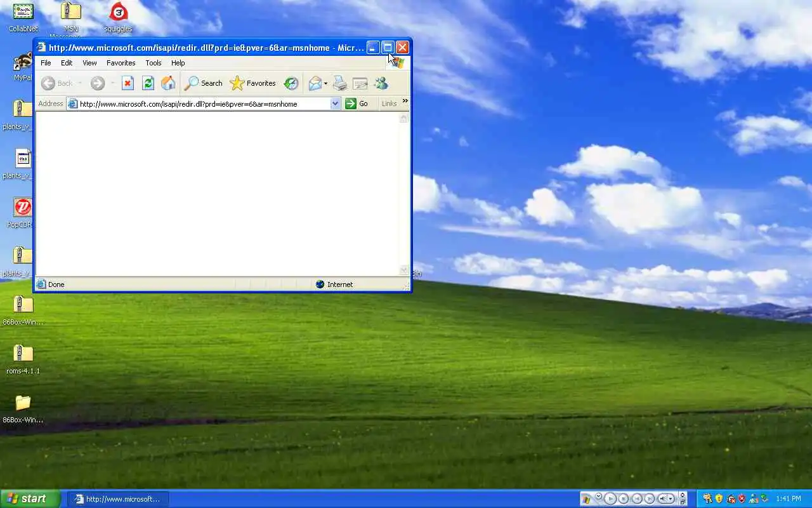Click the Go button beside the address bar

tap(357, 104)
